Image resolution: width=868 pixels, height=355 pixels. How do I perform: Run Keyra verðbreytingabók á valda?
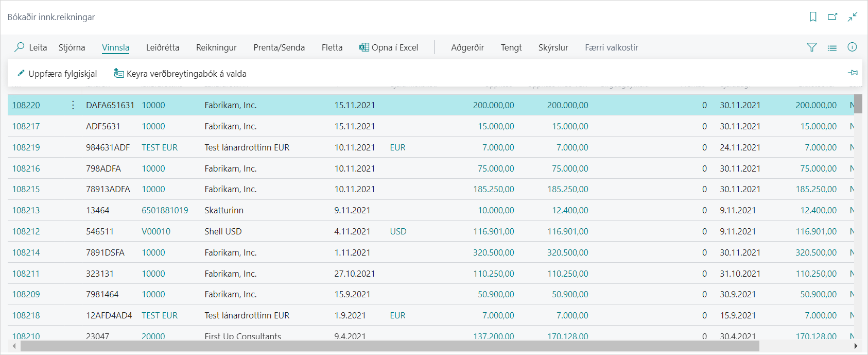coord(180,74)
